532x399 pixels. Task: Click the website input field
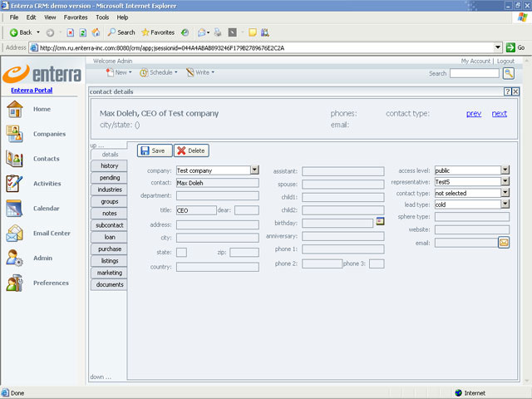point(472,229)
